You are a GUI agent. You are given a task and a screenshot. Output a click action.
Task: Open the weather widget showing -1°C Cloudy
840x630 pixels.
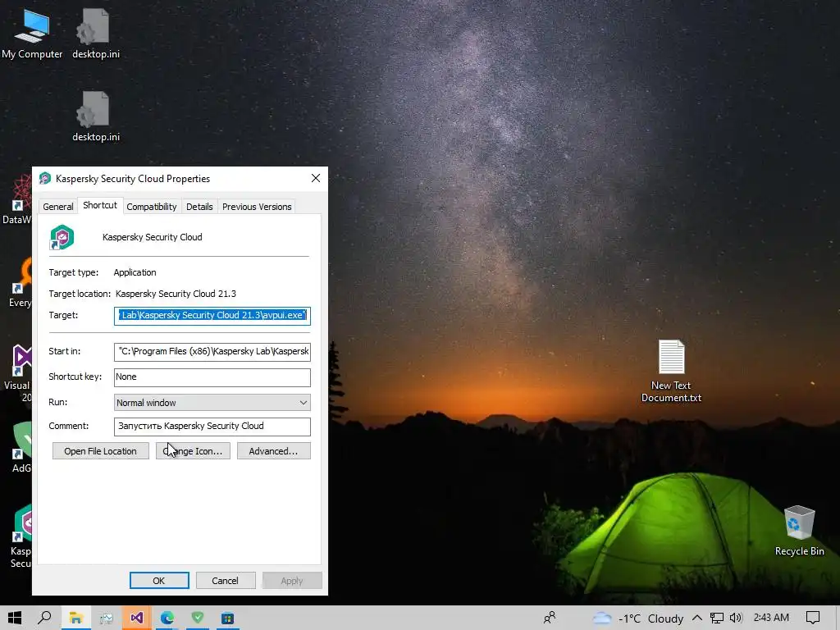(637, 619)
